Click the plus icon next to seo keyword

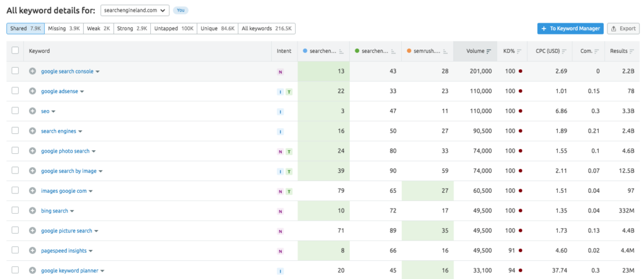tap(33, 111)
